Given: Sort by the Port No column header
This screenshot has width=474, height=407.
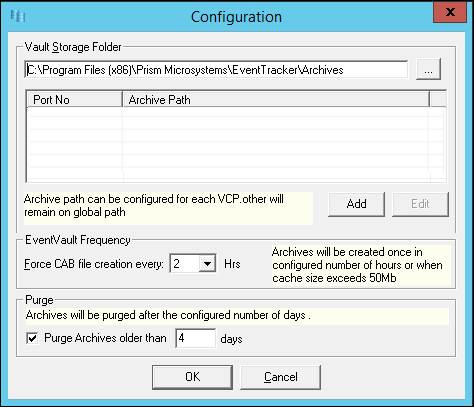Looking at the screenshot, I should [x=74, y=99].
